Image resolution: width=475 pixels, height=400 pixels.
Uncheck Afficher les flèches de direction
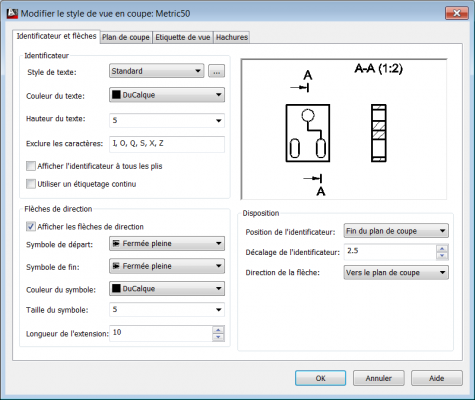(x=31, y=227)
